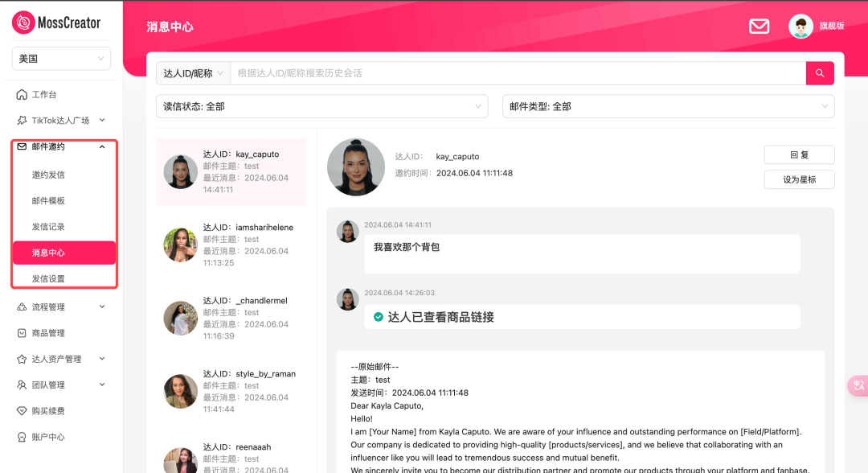Select 发信记录 in the sidebar submenu
This screenshot has height=473, width=868.
coord(48,227)
